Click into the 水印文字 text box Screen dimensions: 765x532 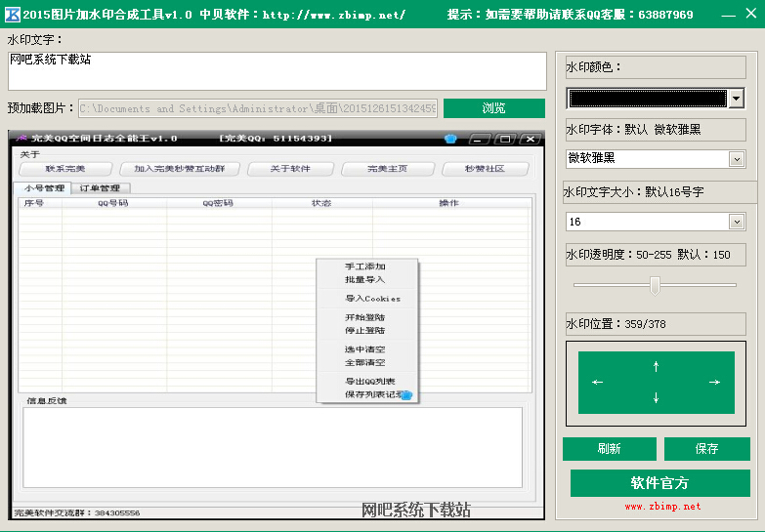[x=276, y=70]
